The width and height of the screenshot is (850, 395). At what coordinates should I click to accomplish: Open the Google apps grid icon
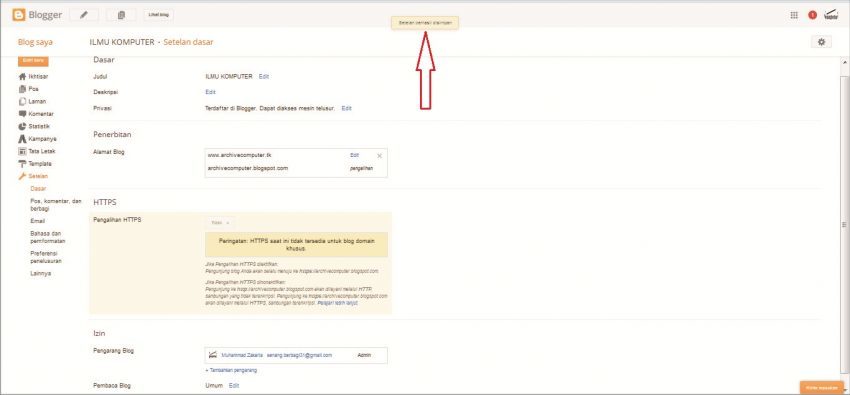pyautogui.click(x=794, y=15)
